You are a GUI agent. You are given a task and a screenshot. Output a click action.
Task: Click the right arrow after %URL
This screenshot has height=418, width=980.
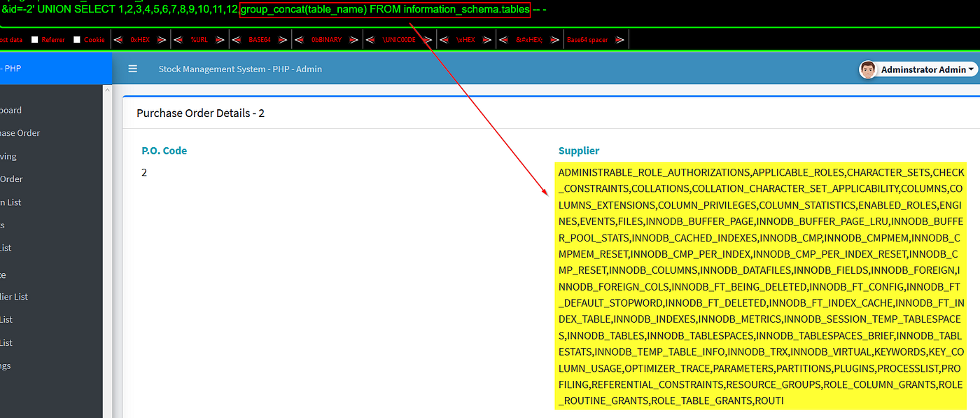click(220, 40)
